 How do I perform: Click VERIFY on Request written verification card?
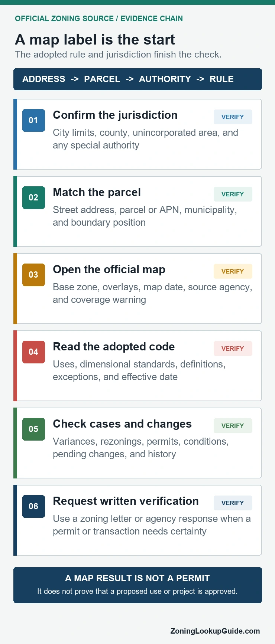233,503
